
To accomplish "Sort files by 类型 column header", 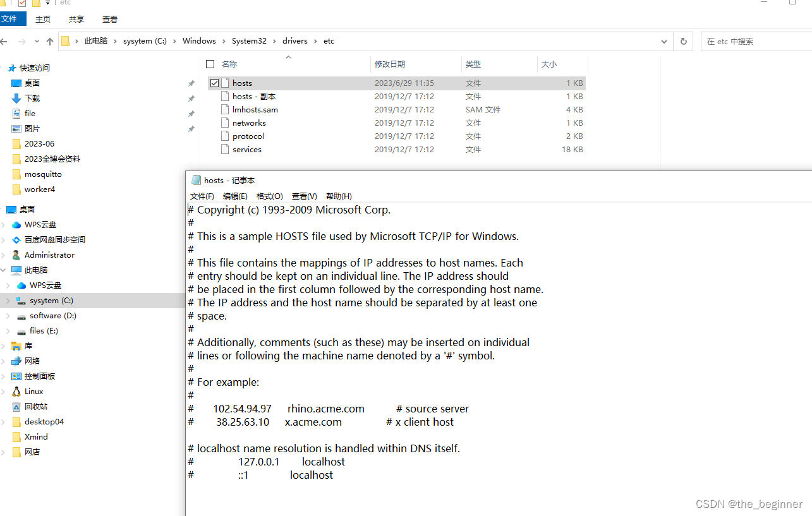I will (x=473, y=64).
